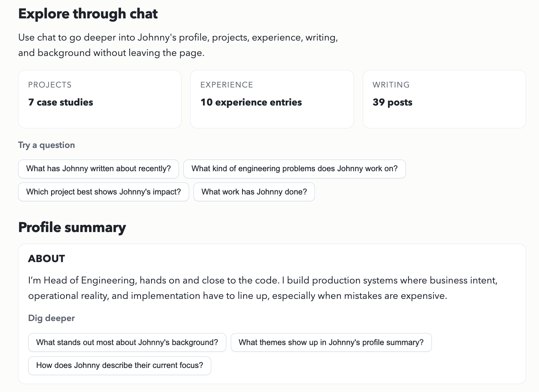539x392 pixels.
Task: Click the "7 case studies" count text
Action: pos(61,102)
